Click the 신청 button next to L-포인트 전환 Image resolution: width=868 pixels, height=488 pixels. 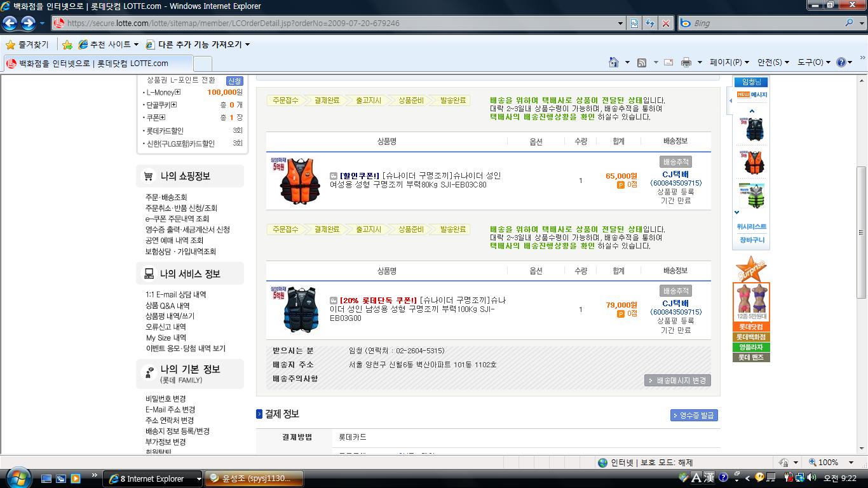(234, 81)
